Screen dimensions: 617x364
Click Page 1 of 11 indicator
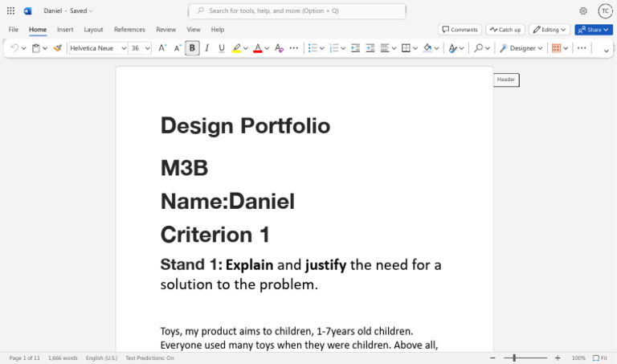pyautogui.click(x=24, y=358)
